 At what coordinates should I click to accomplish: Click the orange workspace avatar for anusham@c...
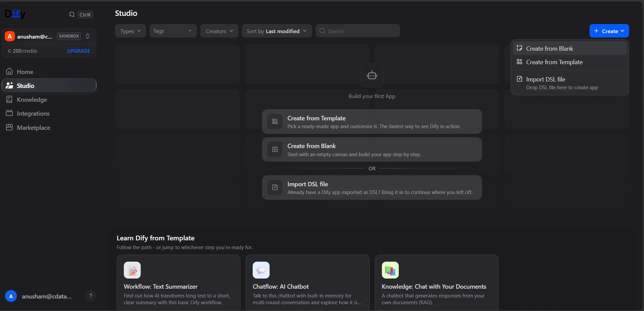10,36
